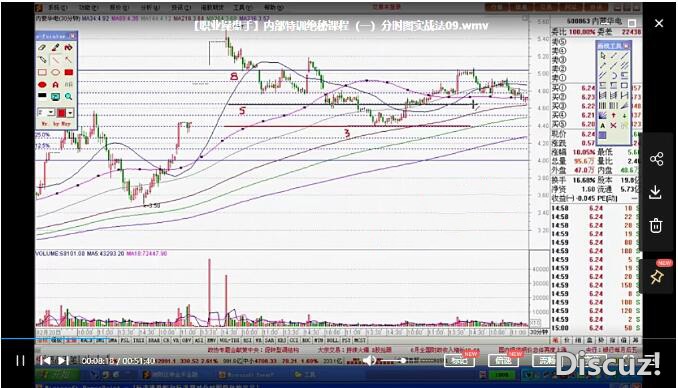678x388 pixels.
Task: Open the 功能 menu
Action: pyautogui.click(x=88, y=8)
